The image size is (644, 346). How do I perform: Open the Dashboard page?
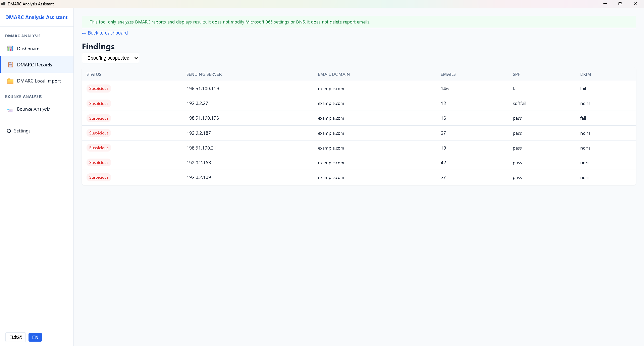[x=37, y=49]
